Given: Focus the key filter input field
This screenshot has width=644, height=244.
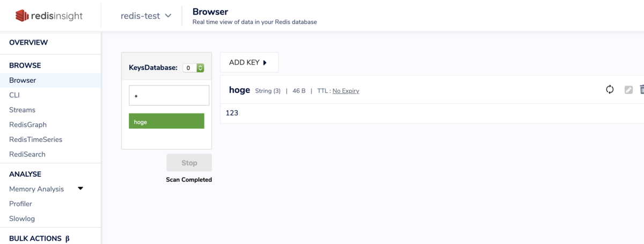Looking at the screenshot, I should click(x=169, y=96).
